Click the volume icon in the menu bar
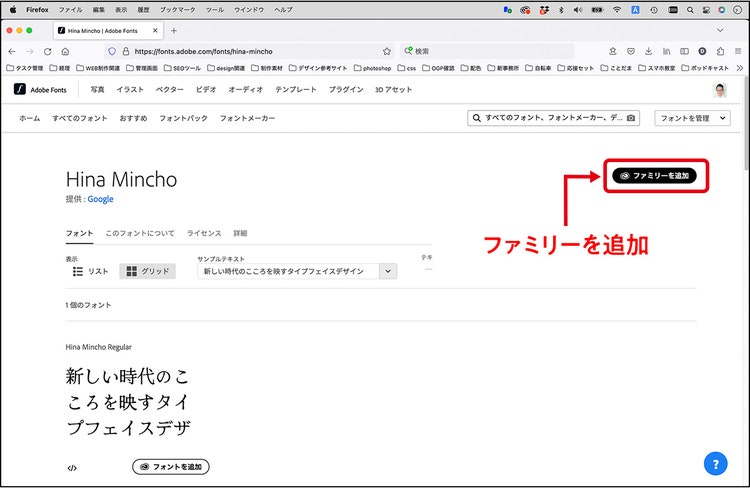 click(x=578, y=10)
